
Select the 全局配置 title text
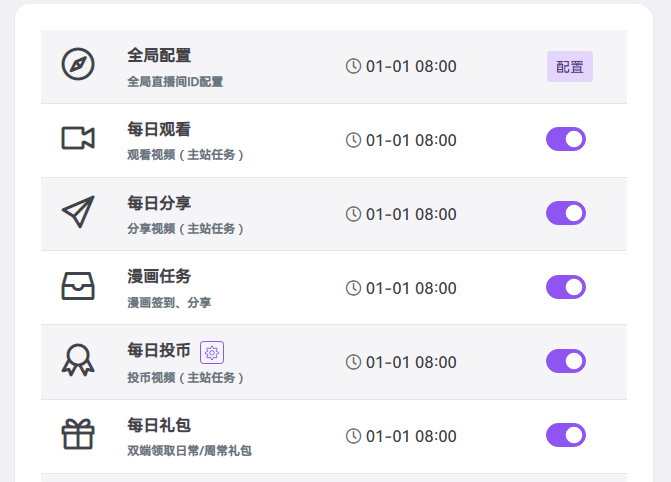pyautogui.click(x=159, y=55)
